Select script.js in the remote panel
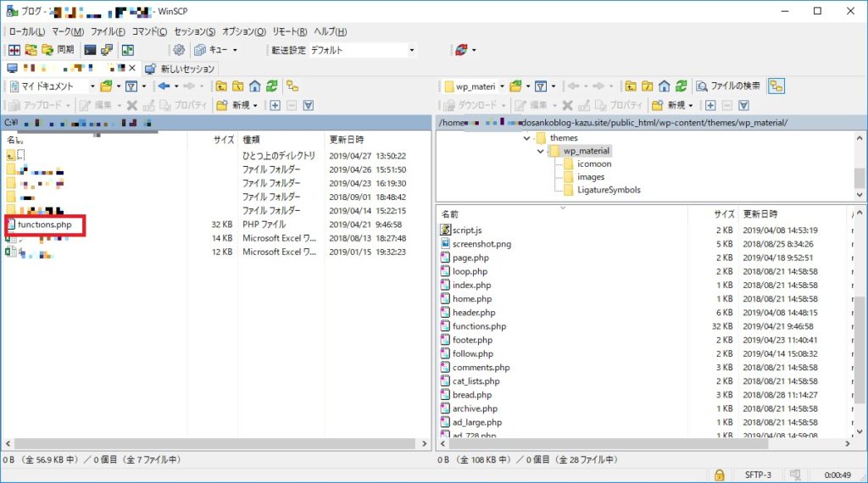This screenshot has height=483, width=868. tap(467, 230)
